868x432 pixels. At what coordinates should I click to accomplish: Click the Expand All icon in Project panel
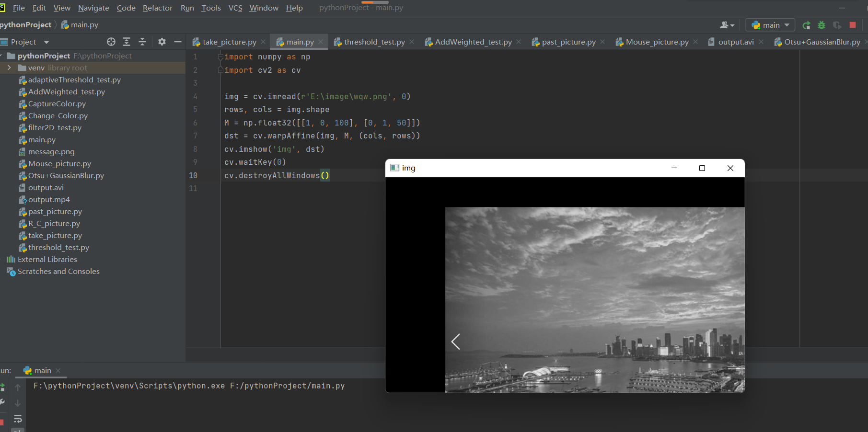[127, 42]
